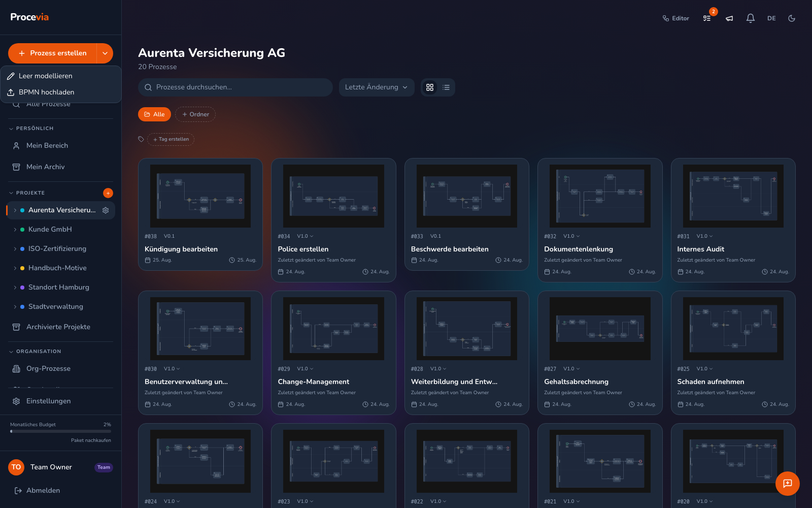Open Internes Audit version dropdown

[x=704, y=236]
